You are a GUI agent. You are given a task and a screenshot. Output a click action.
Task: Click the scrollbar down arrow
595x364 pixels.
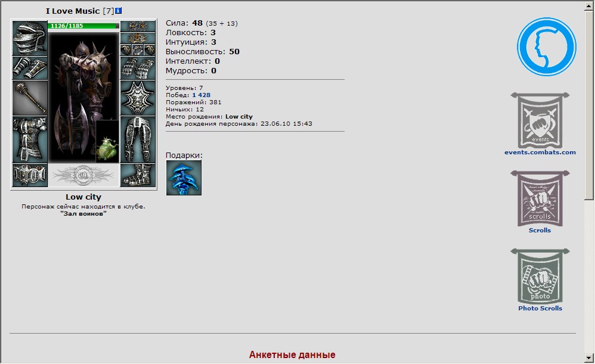(589, 357)
